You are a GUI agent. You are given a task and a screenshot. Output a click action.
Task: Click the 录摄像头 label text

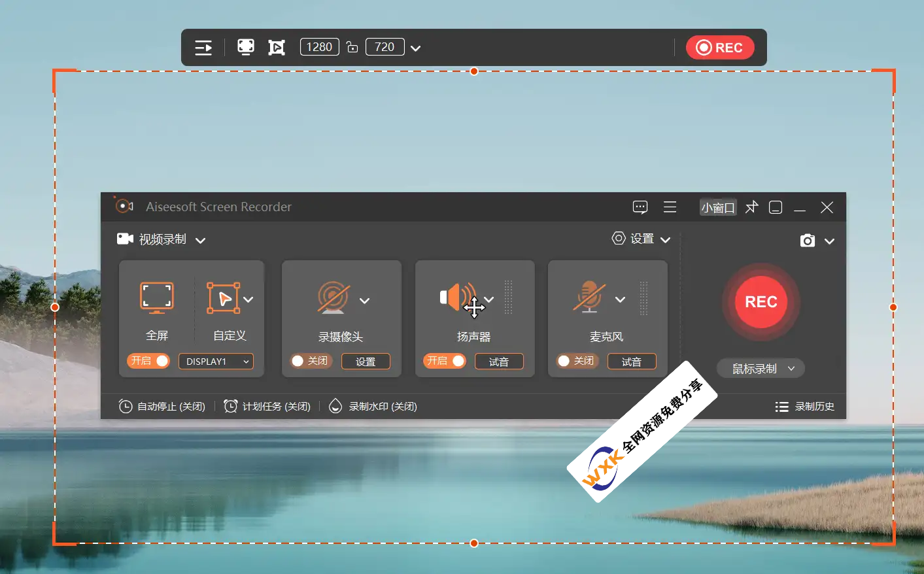340,337
